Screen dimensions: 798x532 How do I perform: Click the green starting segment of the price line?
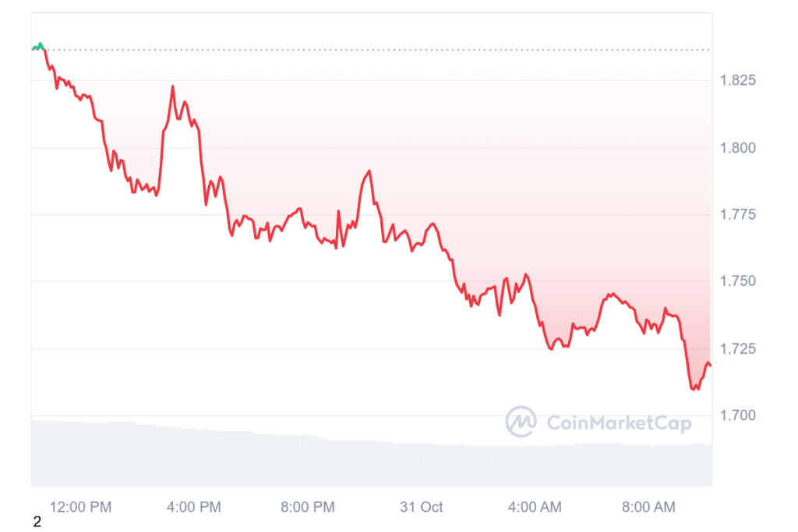point(38,46)
